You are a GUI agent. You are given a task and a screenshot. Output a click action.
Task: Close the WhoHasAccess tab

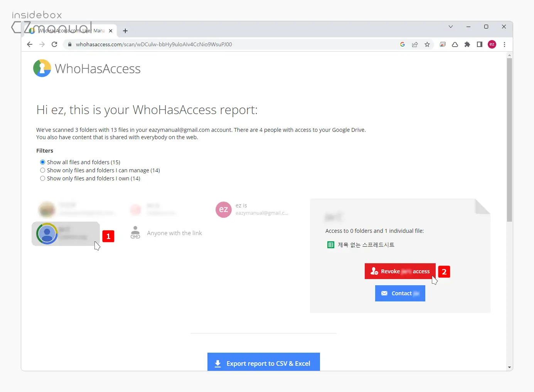tap(111, 31)
